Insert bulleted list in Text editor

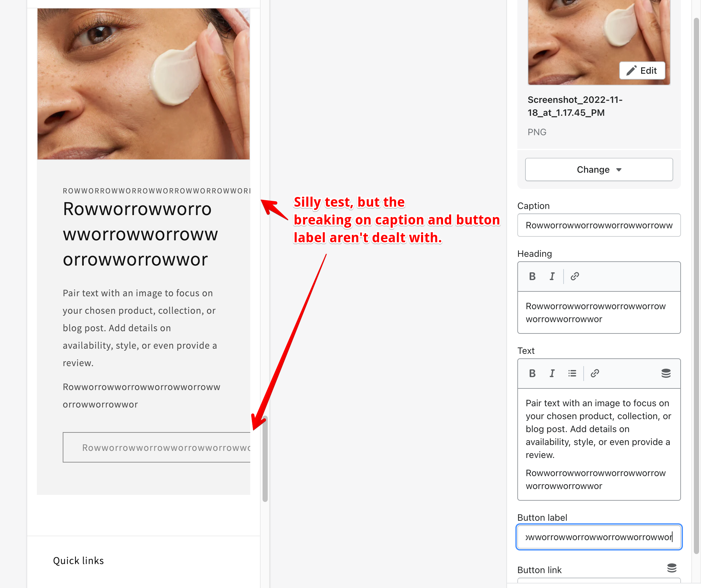[572, 373]
